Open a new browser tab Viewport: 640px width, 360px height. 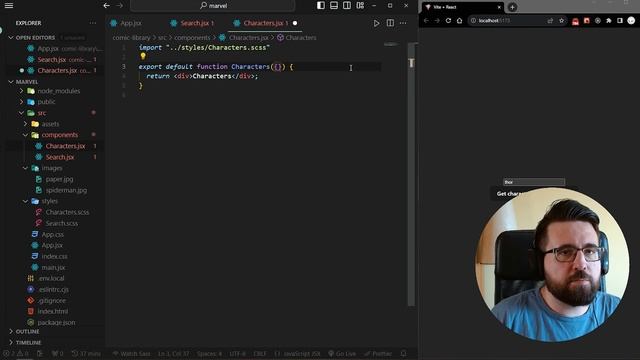(512, 7)
